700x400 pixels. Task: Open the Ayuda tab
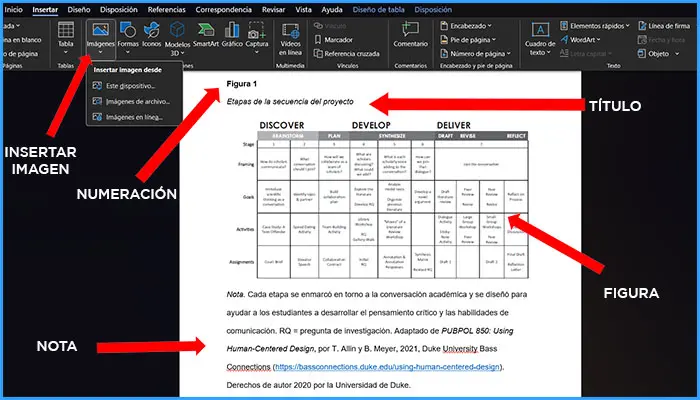tap(332, 9)
